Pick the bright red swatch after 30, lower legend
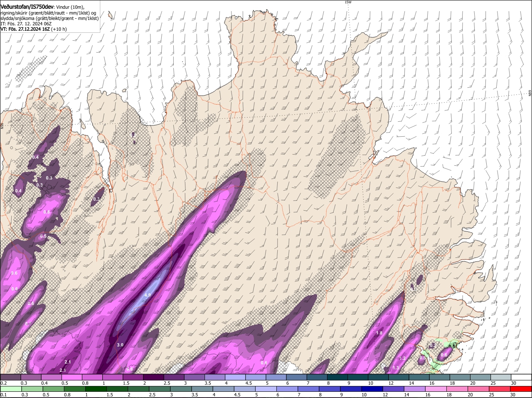The image size is (532, 398). (x=520, y=389)
